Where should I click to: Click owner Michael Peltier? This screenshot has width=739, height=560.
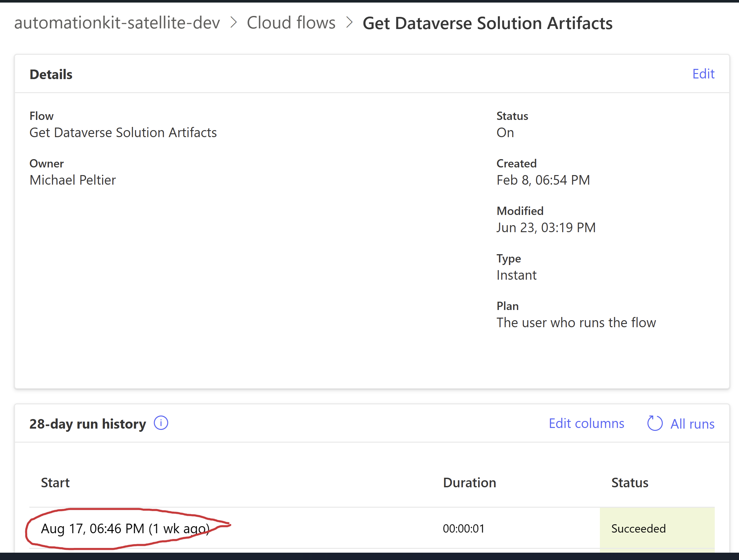pos(72,180)
